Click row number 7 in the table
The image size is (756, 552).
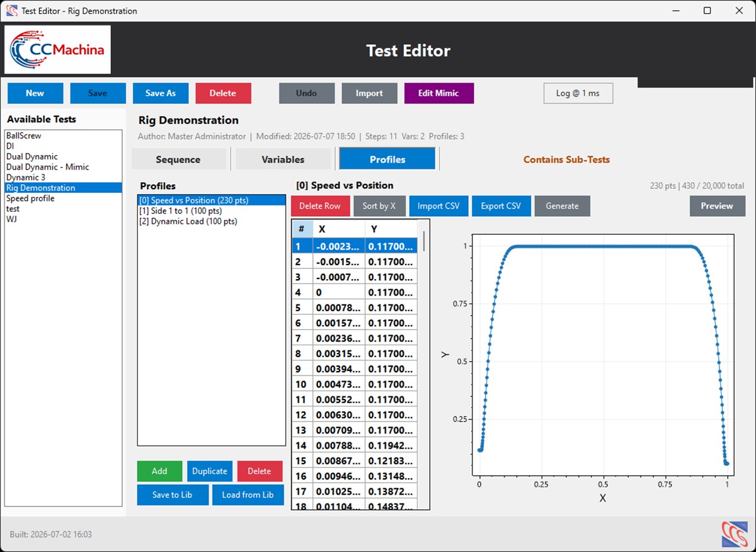[302, 338]
